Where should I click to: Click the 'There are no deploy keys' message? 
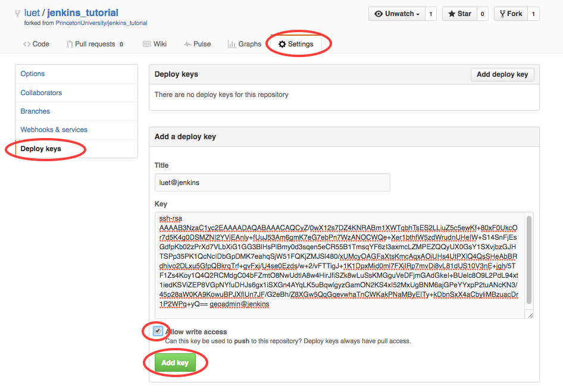point(221,95)
